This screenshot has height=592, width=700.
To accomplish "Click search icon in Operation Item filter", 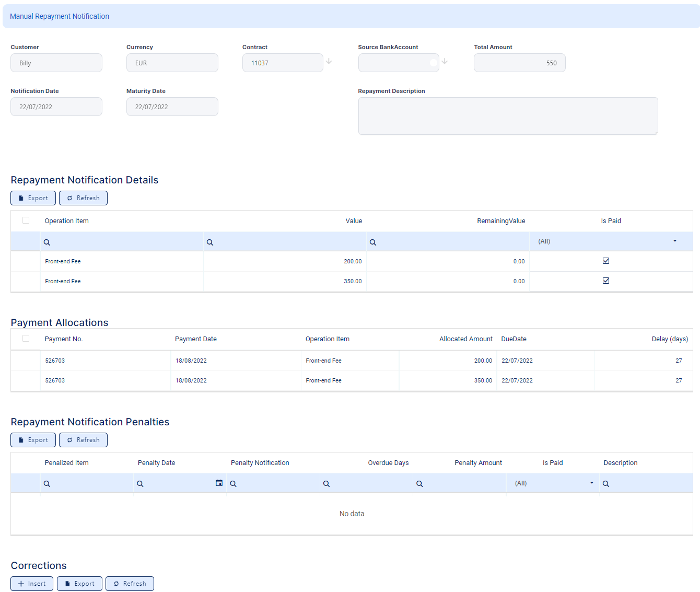I will click(x=47, y=242).
